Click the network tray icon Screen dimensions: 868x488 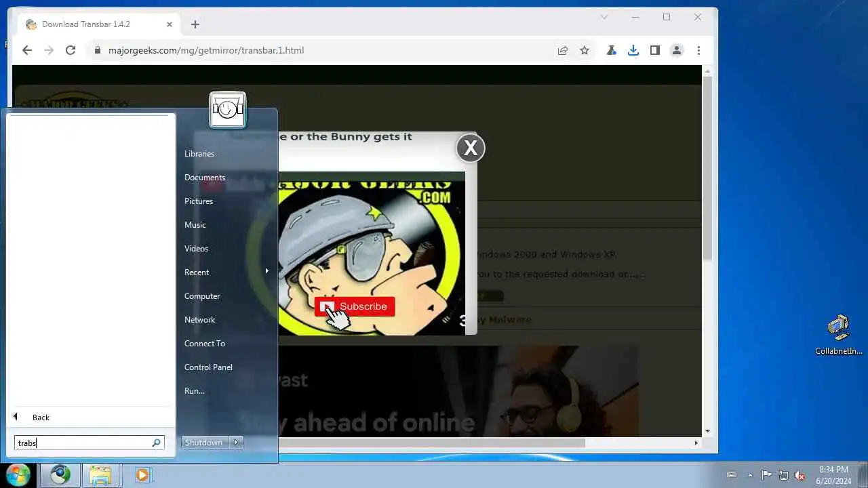click(783, 475)
